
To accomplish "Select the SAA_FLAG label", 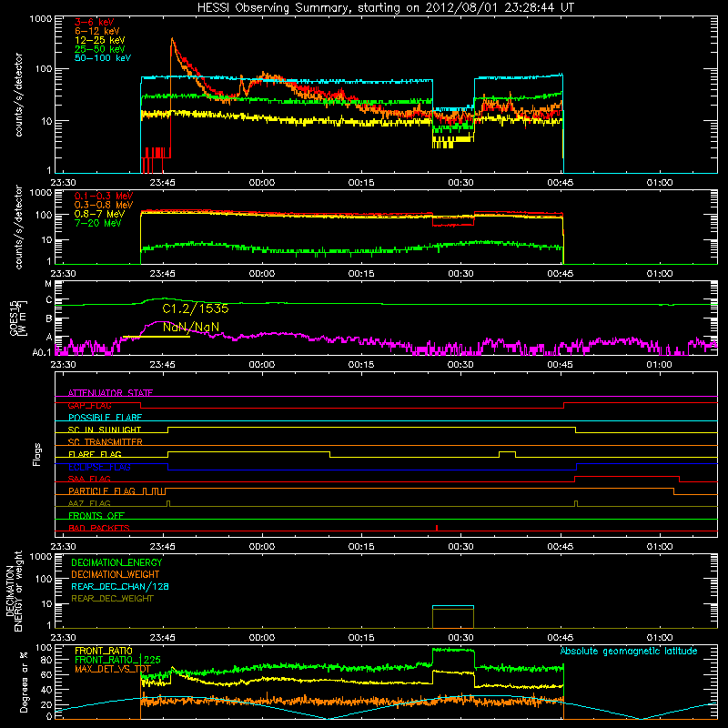I will tap(89, 479).
